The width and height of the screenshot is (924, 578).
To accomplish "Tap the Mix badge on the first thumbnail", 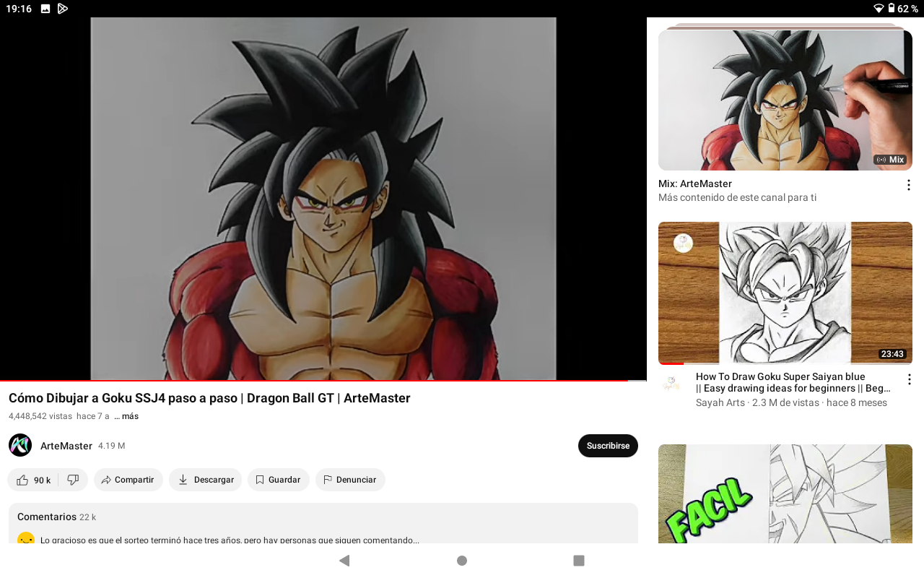I will 890,160.
